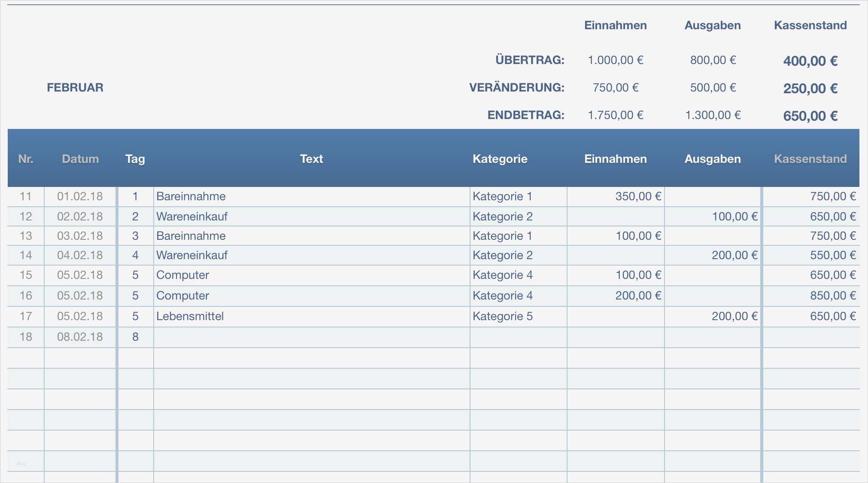868x483 pixels.
Task: Open Kategorie 1 cell in row 13
Action: coord(502,236)
